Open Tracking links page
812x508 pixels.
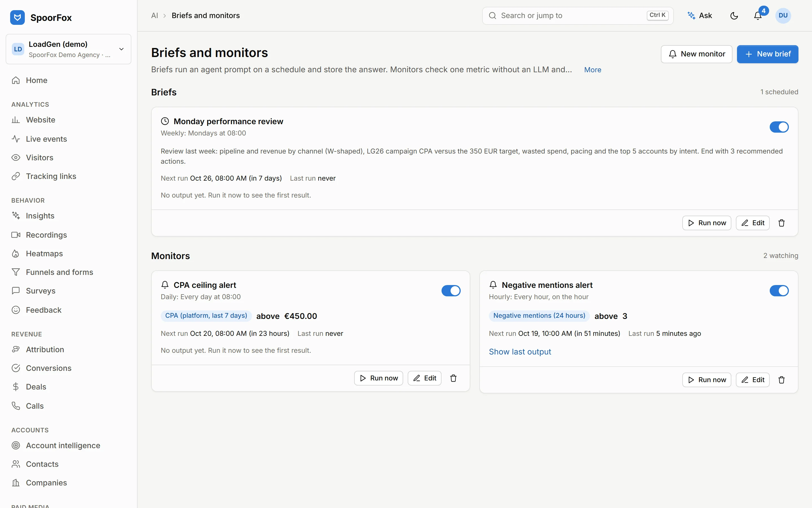coord(69,176)
